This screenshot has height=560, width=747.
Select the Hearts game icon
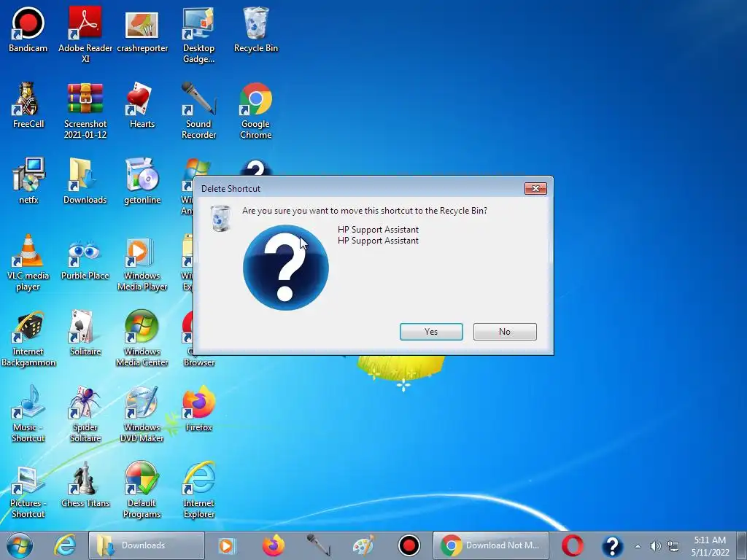(142, 105)
